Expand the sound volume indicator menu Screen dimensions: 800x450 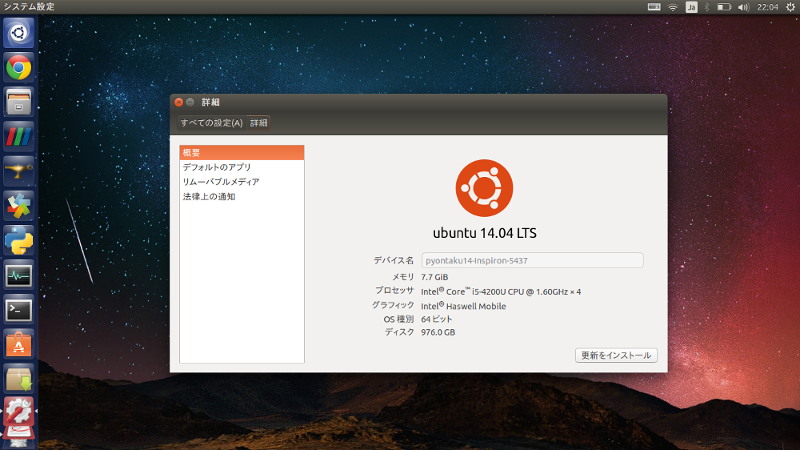pos(743,7)
